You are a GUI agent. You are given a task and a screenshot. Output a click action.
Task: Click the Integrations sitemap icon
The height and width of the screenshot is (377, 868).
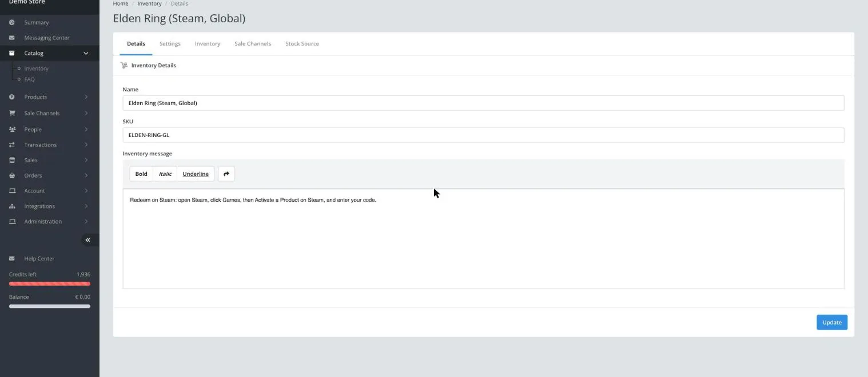pos(12,206)
